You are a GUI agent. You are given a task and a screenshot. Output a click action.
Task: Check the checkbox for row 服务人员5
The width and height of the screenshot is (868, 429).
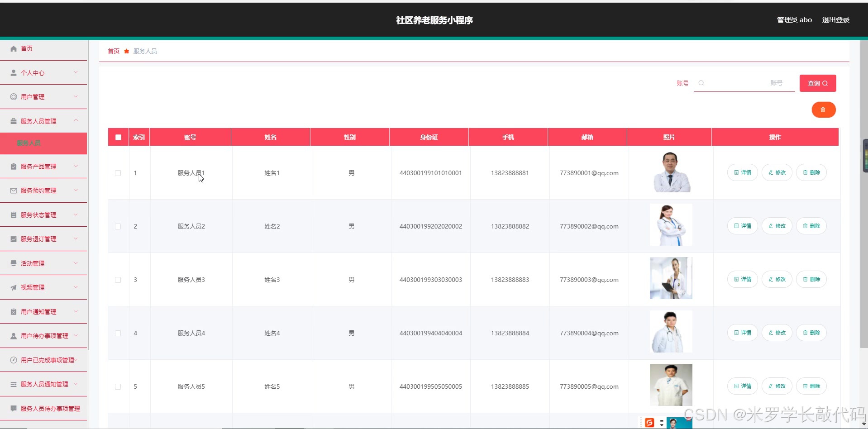(118, 386)
